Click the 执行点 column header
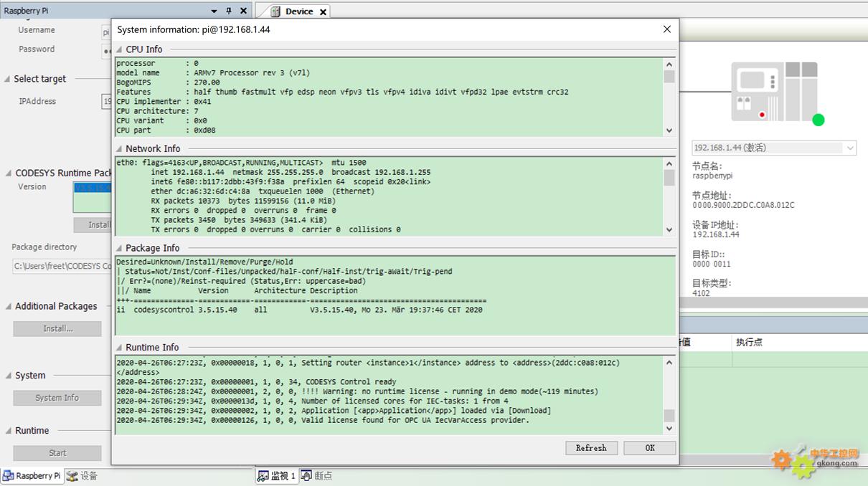The height and width of the screenshot is (486, 868). (x=749, y=343)
